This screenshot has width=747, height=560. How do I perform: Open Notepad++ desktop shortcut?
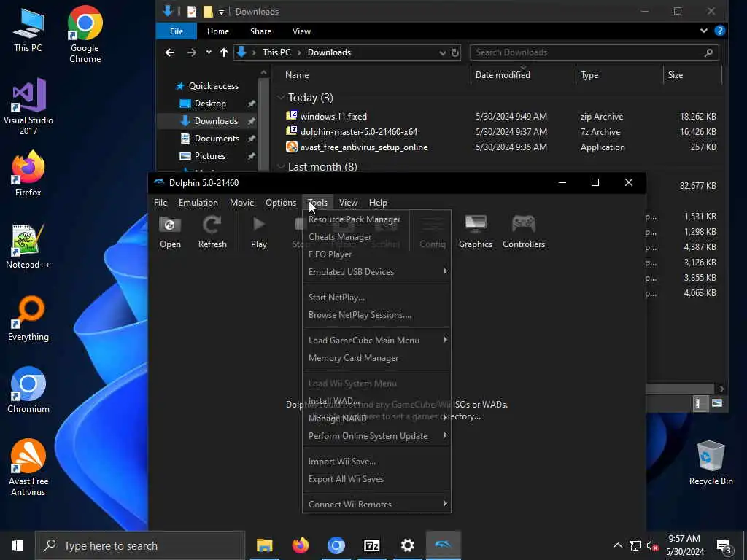(28, 246)
